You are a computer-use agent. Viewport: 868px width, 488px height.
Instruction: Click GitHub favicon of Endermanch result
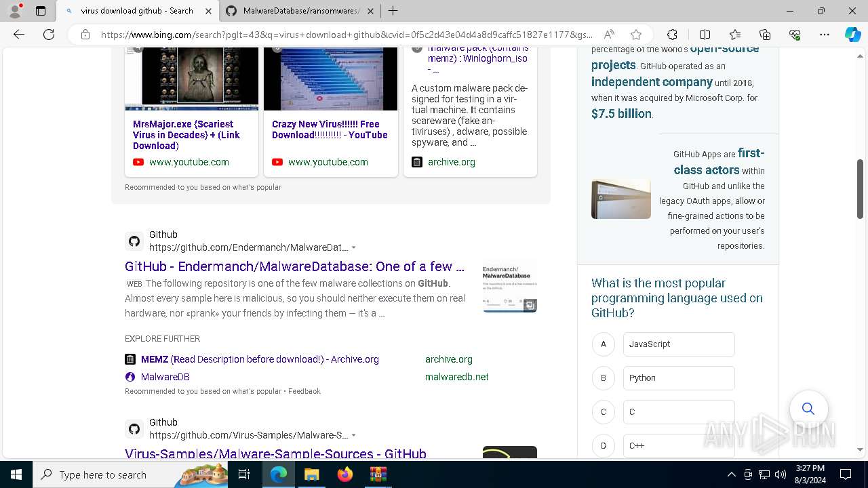[x=134, y=241]
